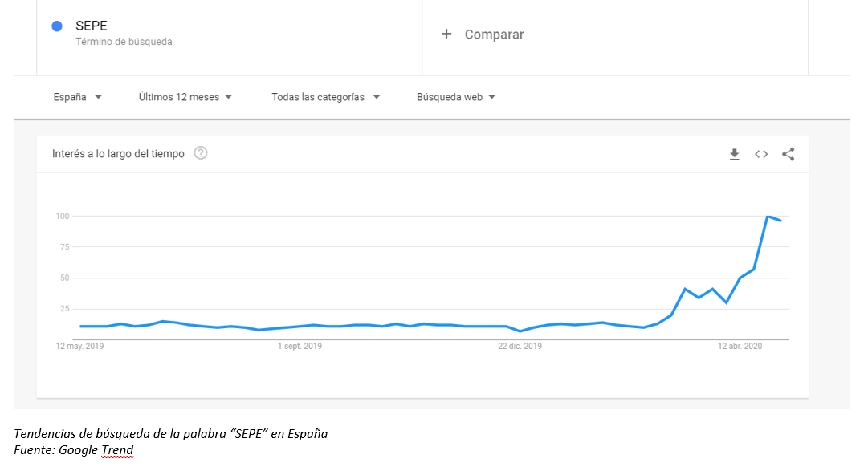This screenshot has width=868, height=475.
Task: Click the 12 abr. 2020 axis label
Action: [x=740, y=346]
